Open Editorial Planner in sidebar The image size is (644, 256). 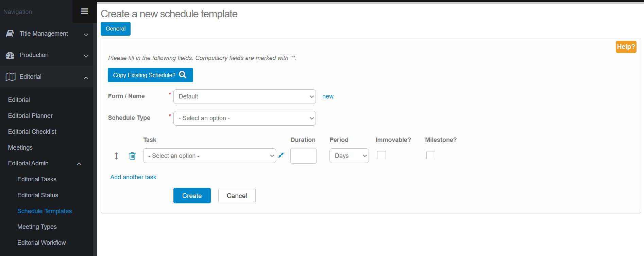[x=30, y=116]
